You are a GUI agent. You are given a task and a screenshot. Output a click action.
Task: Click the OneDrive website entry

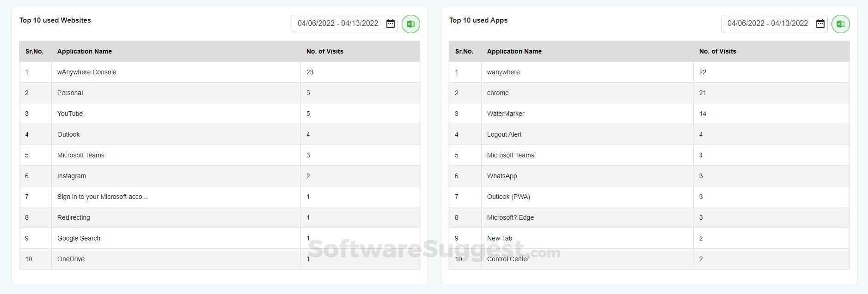(71, 259)
